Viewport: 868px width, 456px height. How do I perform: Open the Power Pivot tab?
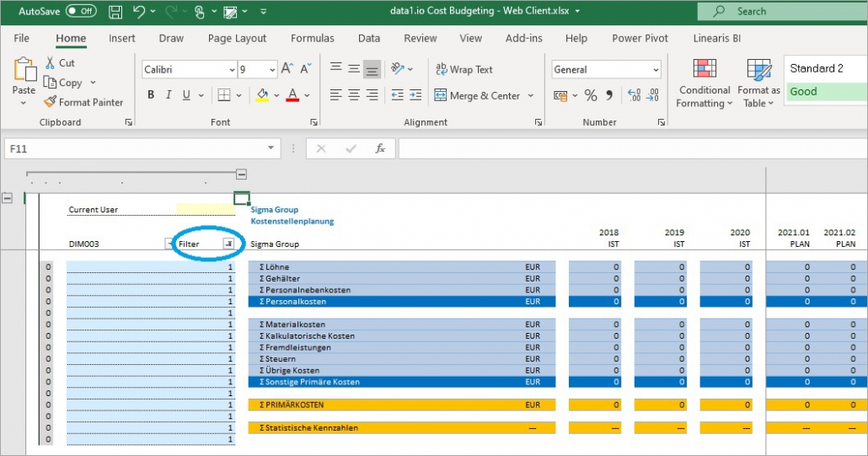coord(640,38)
